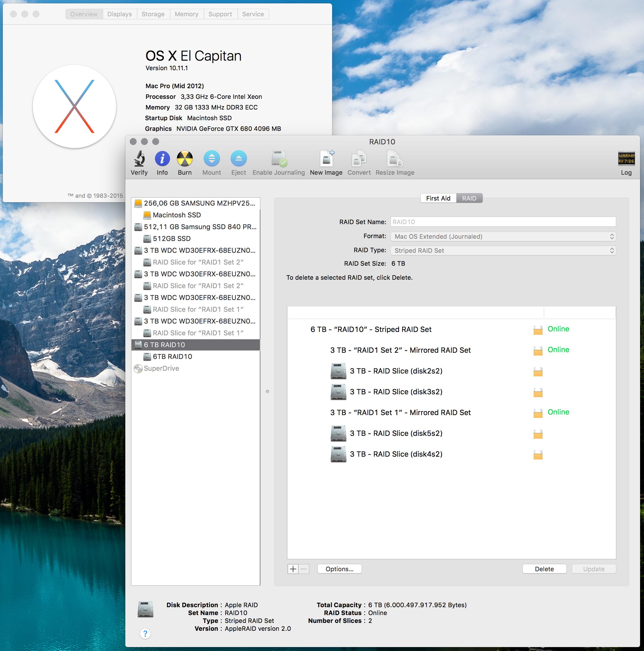This screenshot has width=644, height=651.
Task: Click the help question mark button
Action: click(x=145, y=634)
